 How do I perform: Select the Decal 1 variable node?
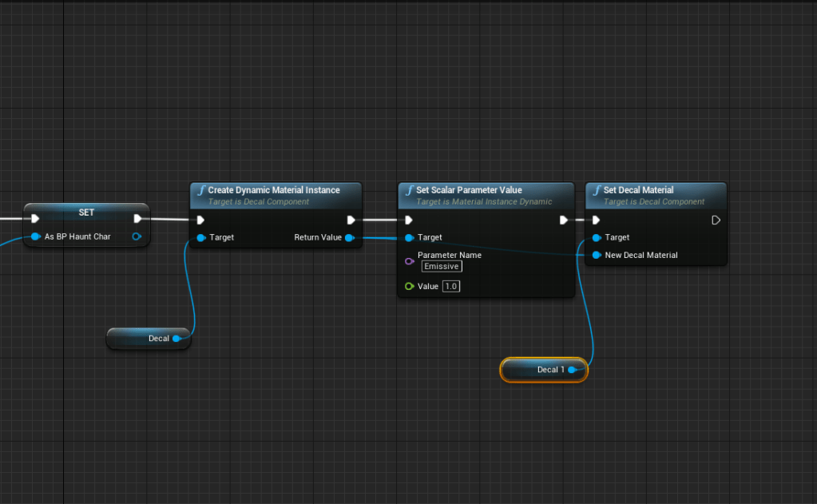pyautogui.click(x=543, y=370)
